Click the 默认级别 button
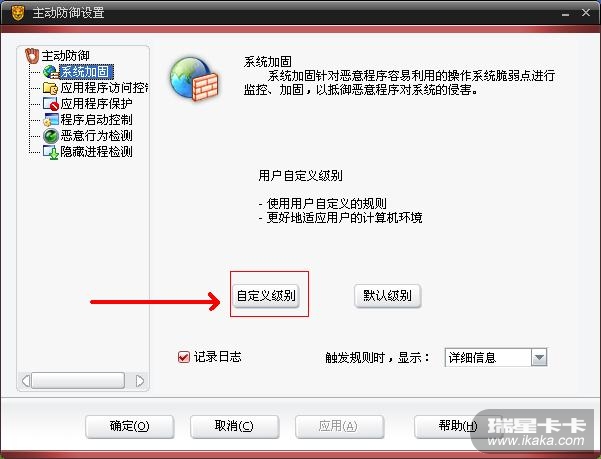Screen dimensions: 601x459 point(388,295)
